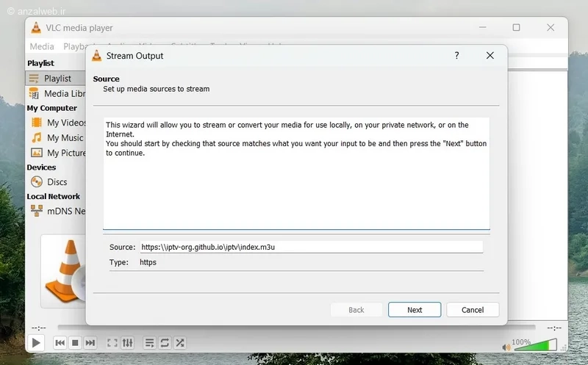Click Cancel in Stream Output dialog
588x365 pixels.
coord(473,309)
